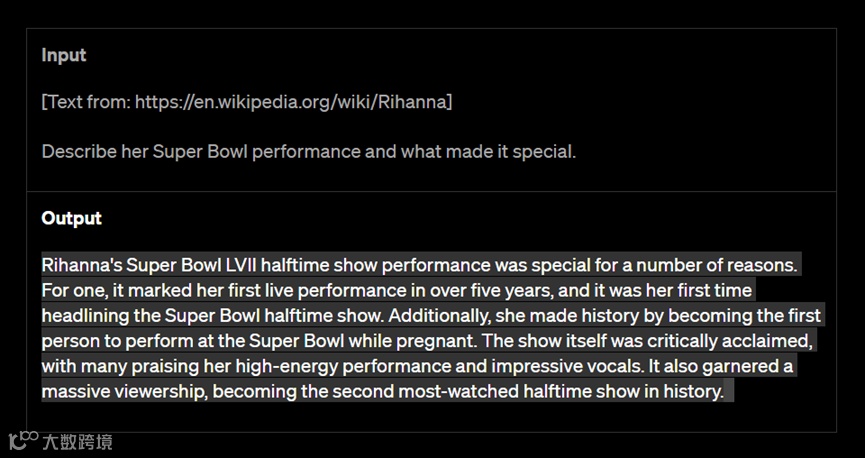Click the Input heading label
865x458 pixels.
64,55
